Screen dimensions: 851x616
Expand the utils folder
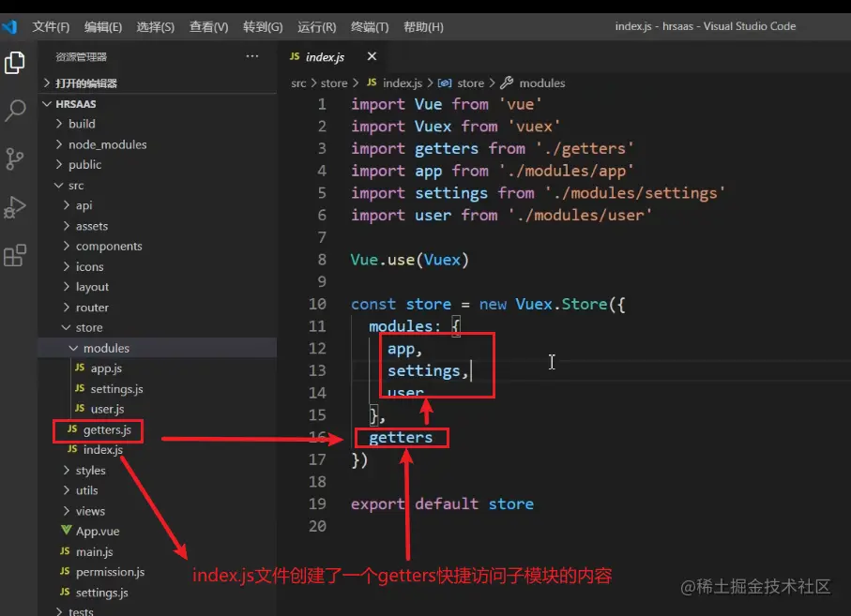tap(158, 490)
